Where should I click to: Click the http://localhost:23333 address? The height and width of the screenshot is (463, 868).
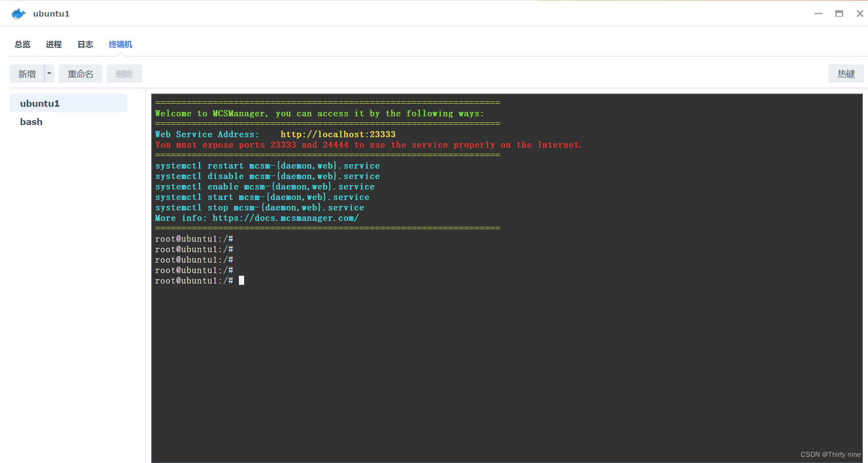[x=338, y=134]
